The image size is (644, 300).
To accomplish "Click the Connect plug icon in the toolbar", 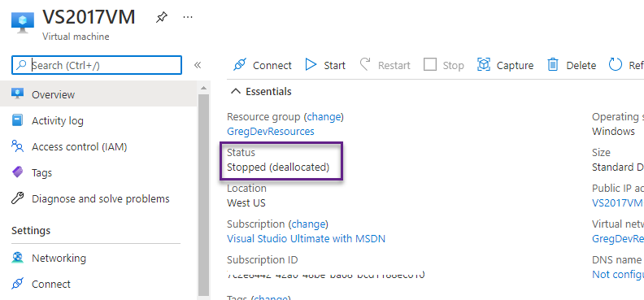I will point(239,65).
